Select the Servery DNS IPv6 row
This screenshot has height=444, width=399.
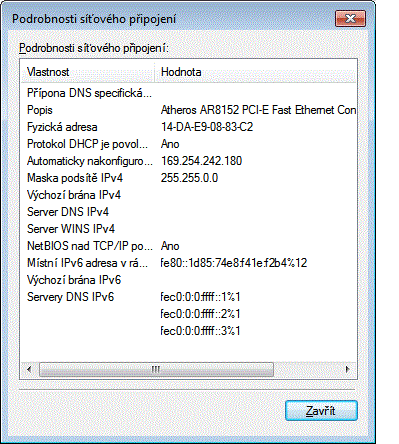(x=189, y=297)
